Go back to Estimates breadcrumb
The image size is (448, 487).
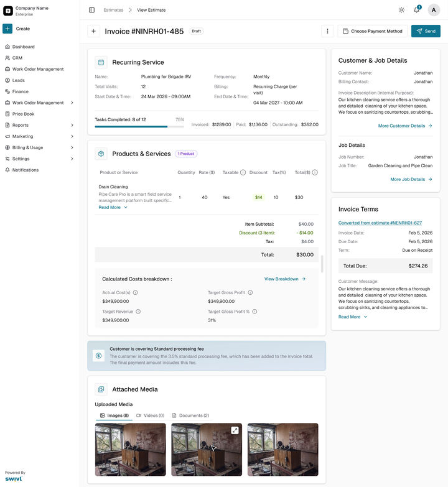click(x=113, y=10)
